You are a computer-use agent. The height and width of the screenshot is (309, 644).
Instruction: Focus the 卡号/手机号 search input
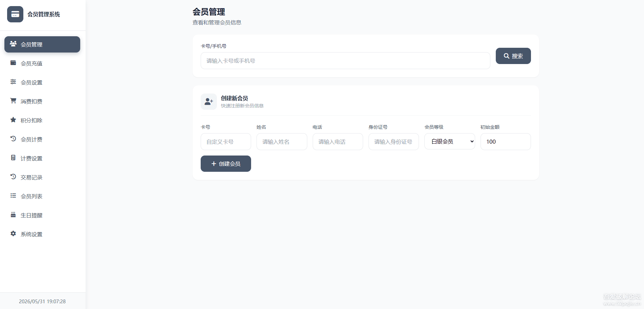(345, 61)
